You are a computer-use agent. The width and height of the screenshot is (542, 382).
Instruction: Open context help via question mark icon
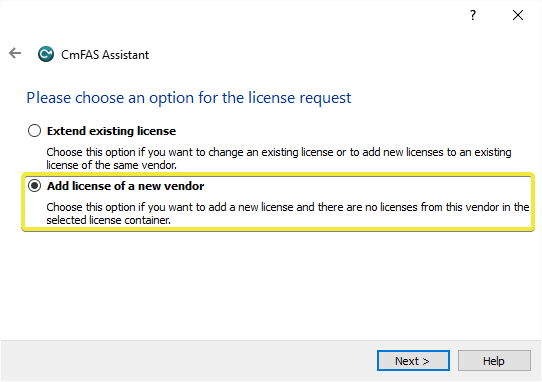[473, 15]
